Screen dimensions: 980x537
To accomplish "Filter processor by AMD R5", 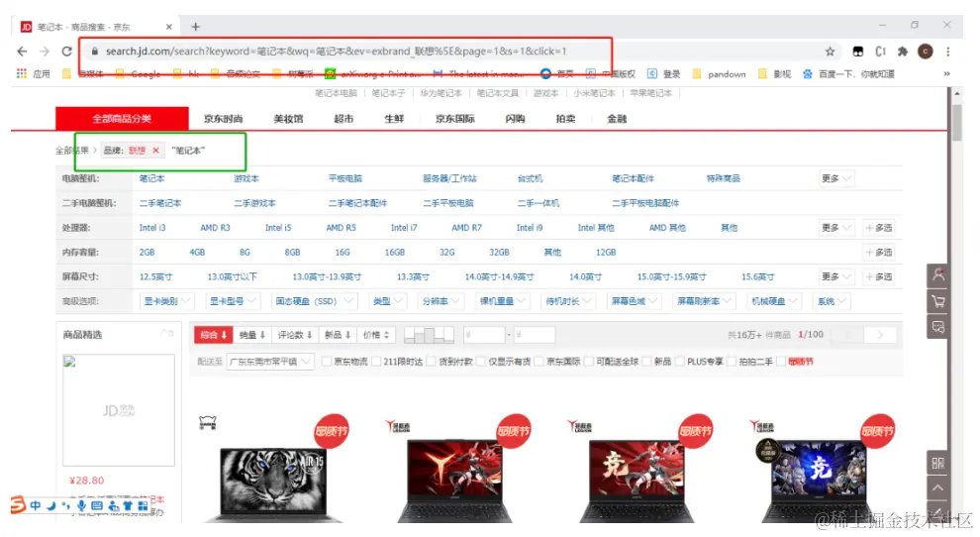I will click(341, 228).
